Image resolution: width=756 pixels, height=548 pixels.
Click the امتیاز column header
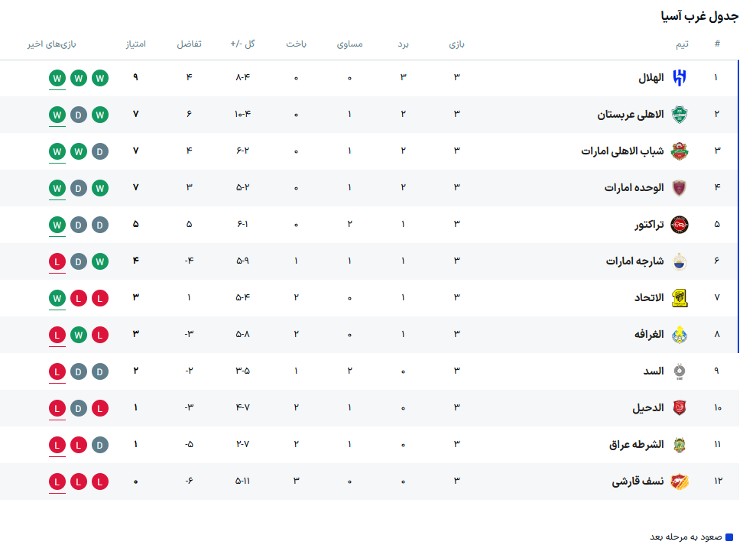(136, 44)
